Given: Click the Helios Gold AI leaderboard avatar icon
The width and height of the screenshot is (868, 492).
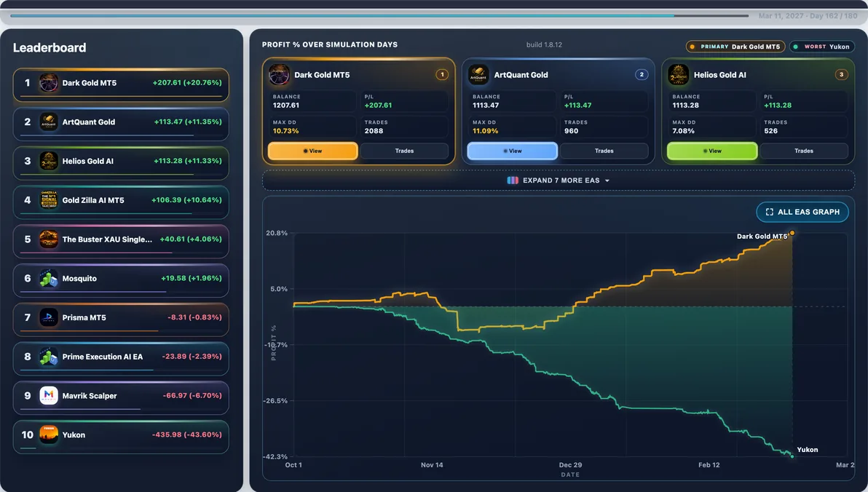Looking at the screenshot, I should click(49, 161).
